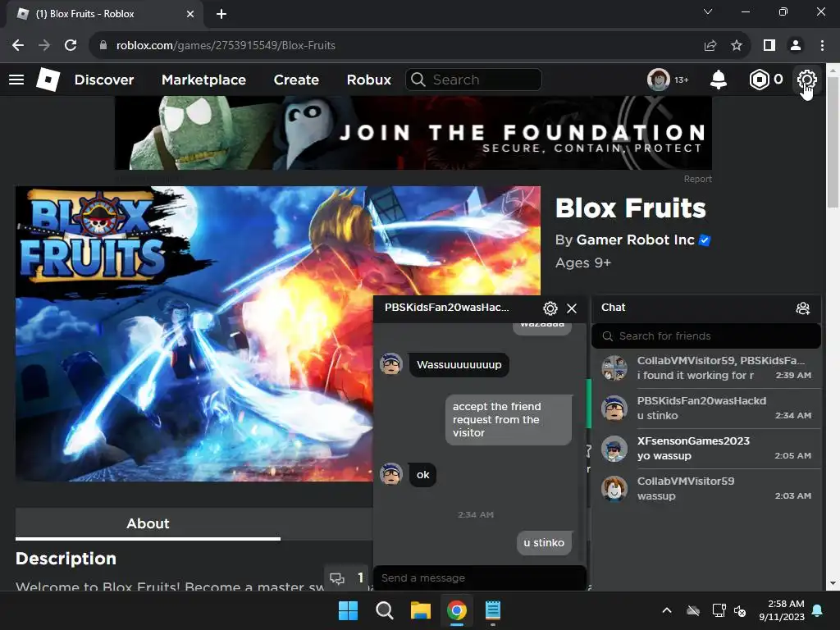Viewport: 840px width, 630px height.
Task: Click the Roblox Search field
Action: (473, 80)
